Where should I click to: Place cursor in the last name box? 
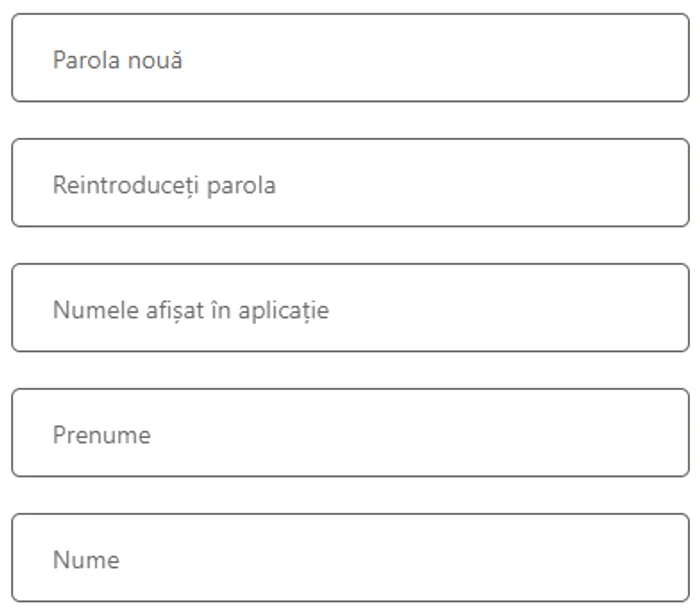(x=350, y=557)
